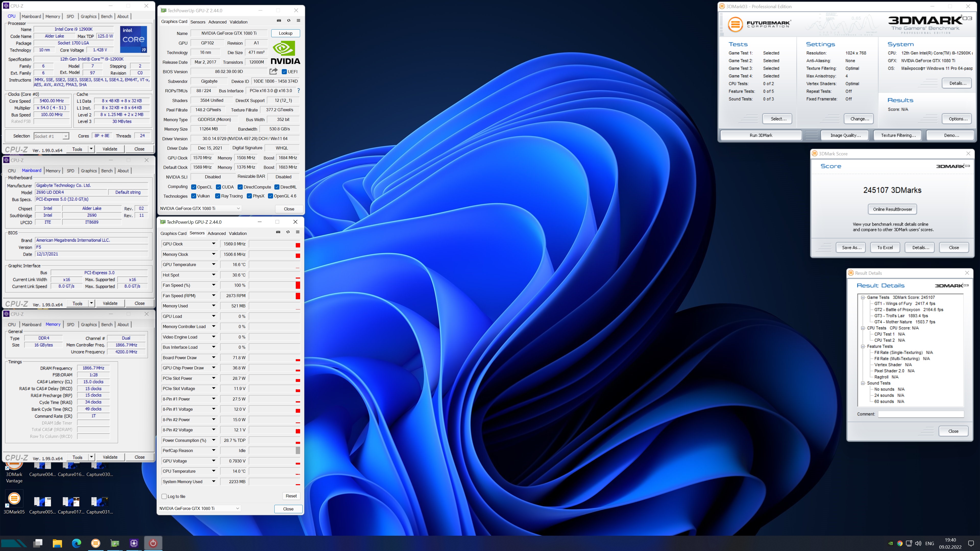Open GPU Clock sensor dropdown arrow

[214, 244]
